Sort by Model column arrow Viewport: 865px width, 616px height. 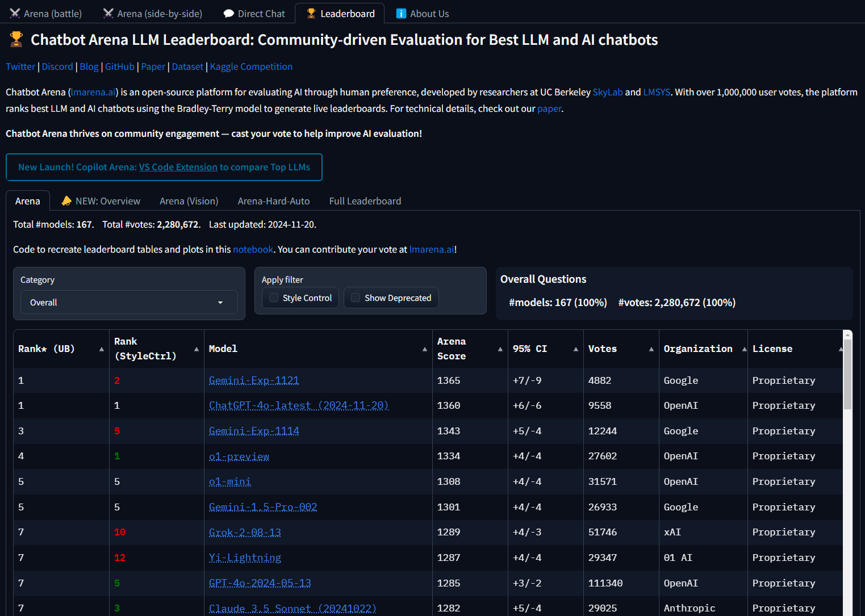[x=425, y=349]
